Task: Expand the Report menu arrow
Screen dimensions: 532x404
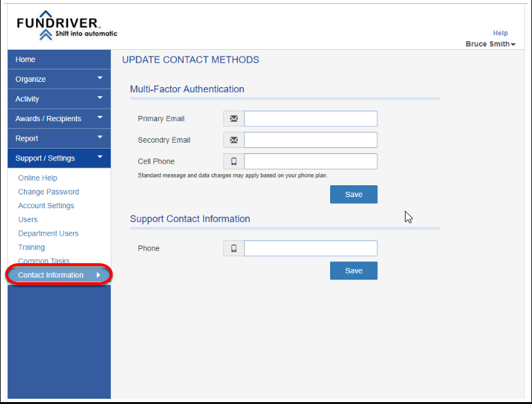Action: [100, 137]
